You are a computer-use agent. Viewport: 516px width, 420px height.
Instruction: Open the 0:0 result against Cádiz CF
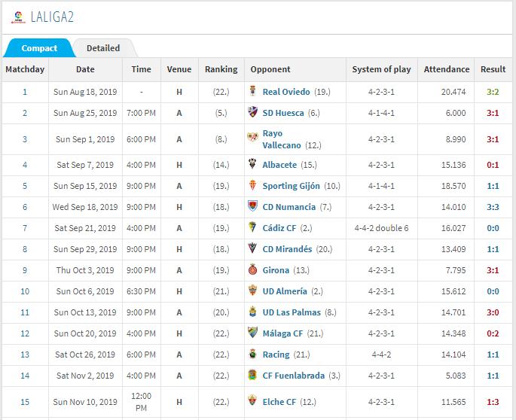(x=493, y=228)
